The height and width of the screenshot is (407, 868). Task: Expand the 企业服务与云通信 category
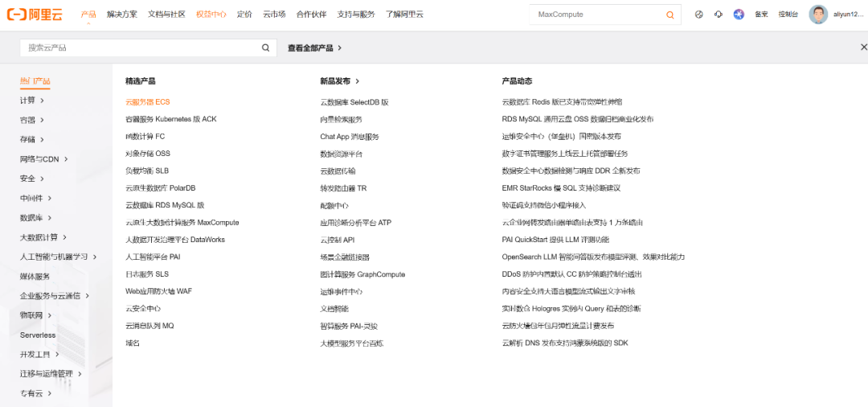(55, 296)
